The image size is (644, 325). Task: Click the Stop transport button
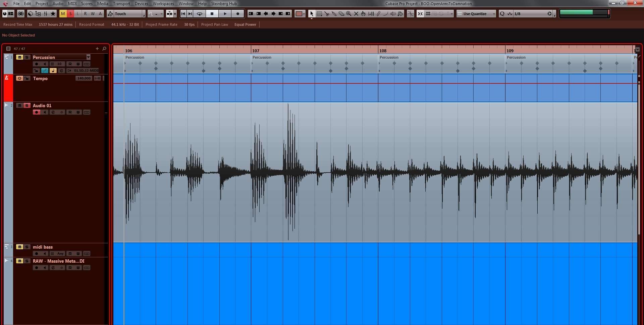212,14
